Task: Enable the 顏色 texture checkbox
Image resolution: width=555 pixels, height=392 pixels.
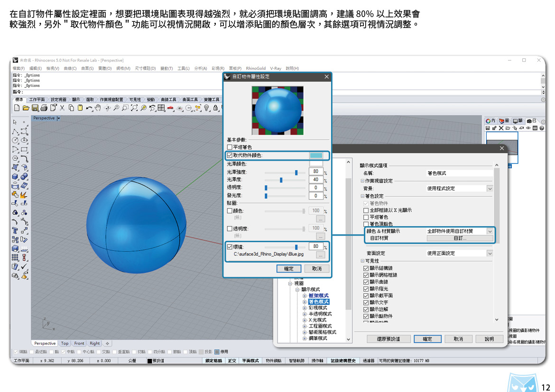Action: click(230, 211)
